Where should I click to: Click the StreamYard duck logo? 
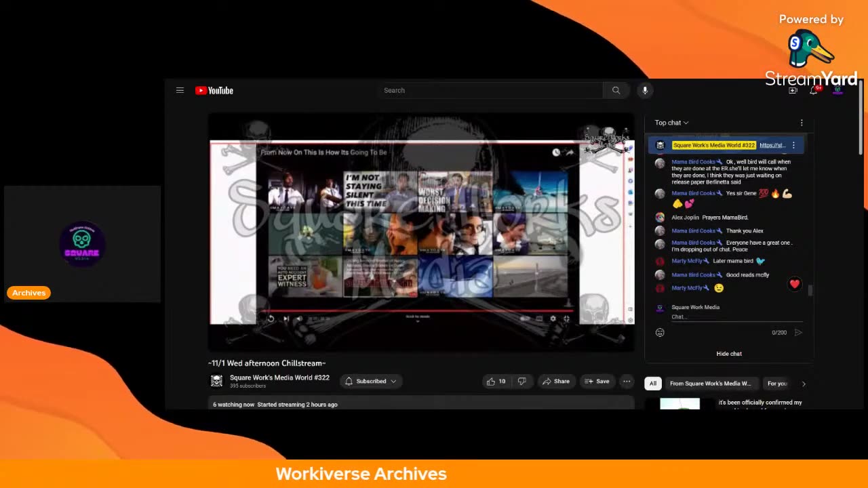tap(810, 49)
